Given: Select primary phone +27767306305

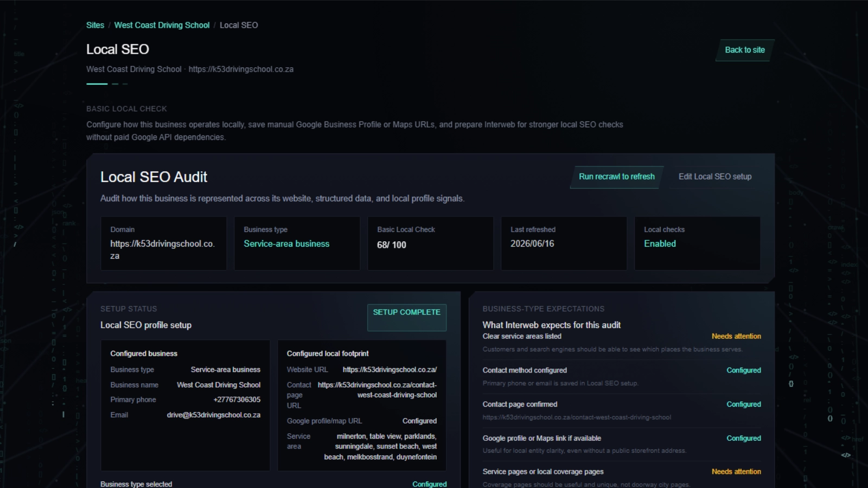Looking at the screenshot, I should 237,400.
